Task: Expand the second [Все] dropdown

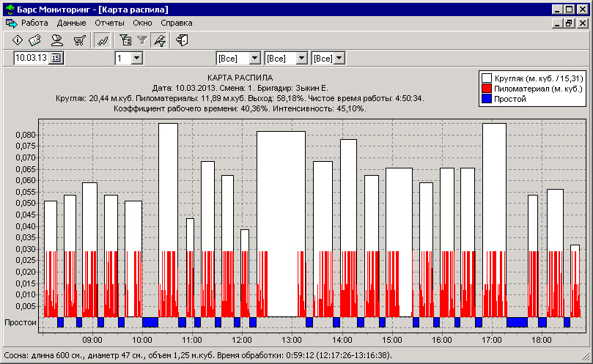Action: coord(301,58)
